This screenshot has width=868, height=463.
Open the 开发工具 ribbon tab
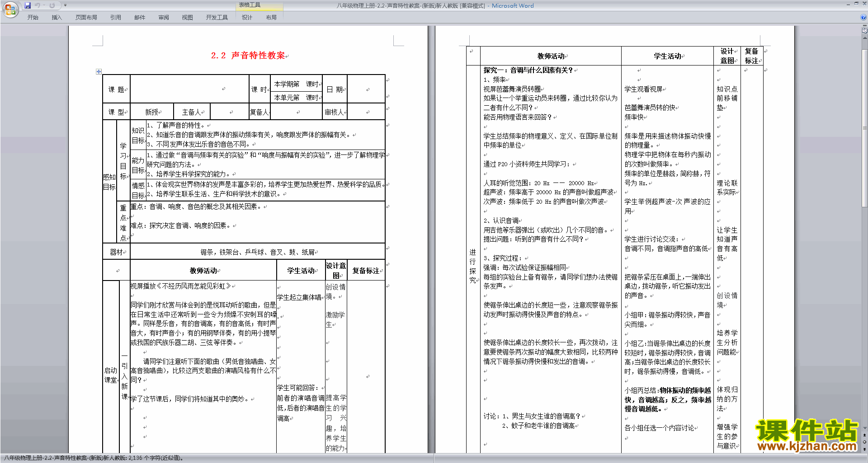click(217, 18)
